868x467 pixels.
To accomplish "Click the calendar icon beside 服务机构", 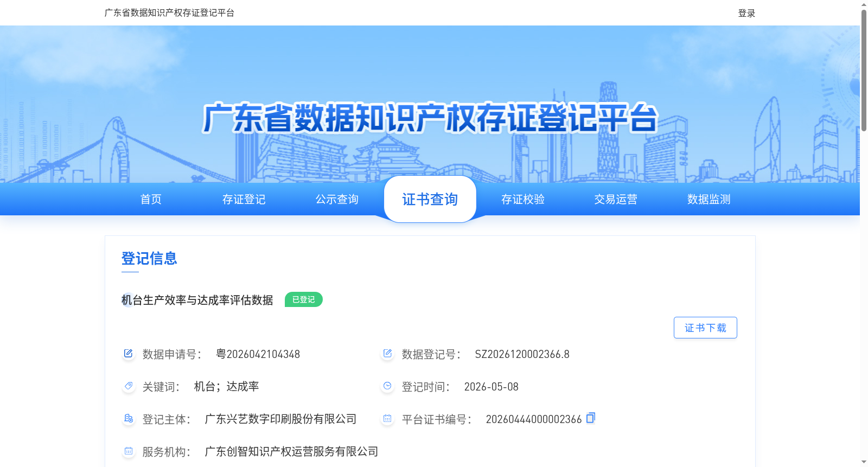I will pos(128,451).
